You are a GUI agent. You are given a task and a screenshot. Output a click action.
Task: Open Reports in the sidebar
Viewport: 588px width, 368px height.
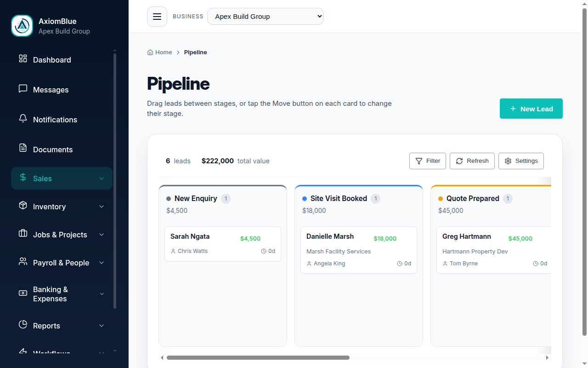pyautogui.click(x=62, y=326)
